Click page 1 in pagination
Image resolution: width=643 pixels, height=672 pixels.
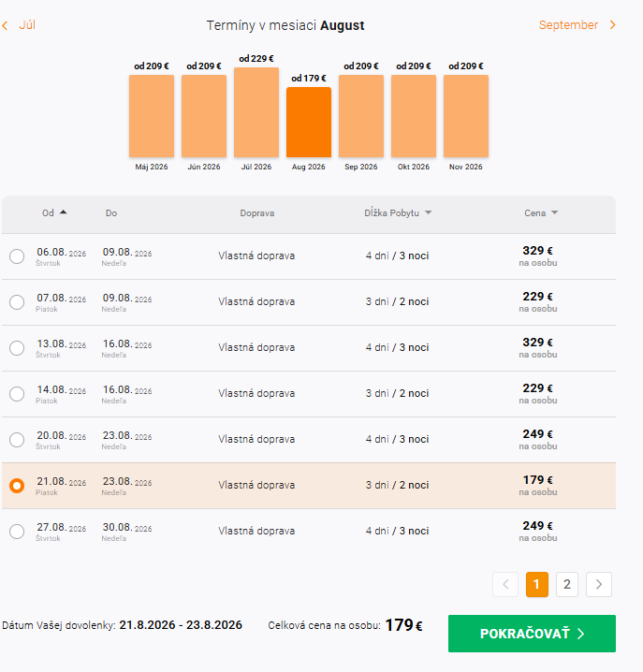(537, 585)
